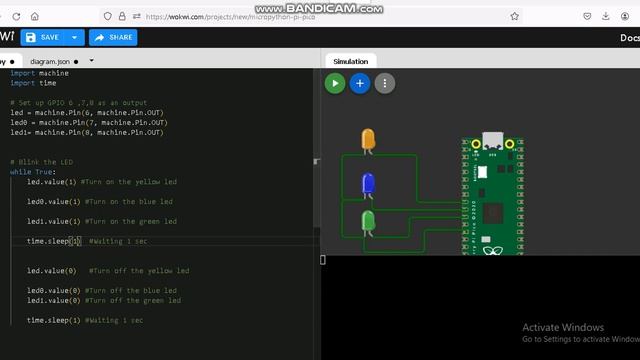Click the 'import time' code line
This screenshot has width=640, height=360.
pos(33,83)
